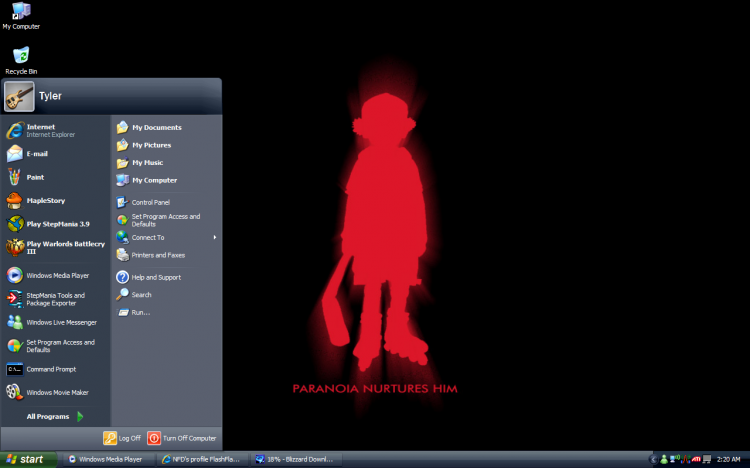This screenshot has width=750, height=468.
Task: Click the Start button
Action: tap(27, 459)
